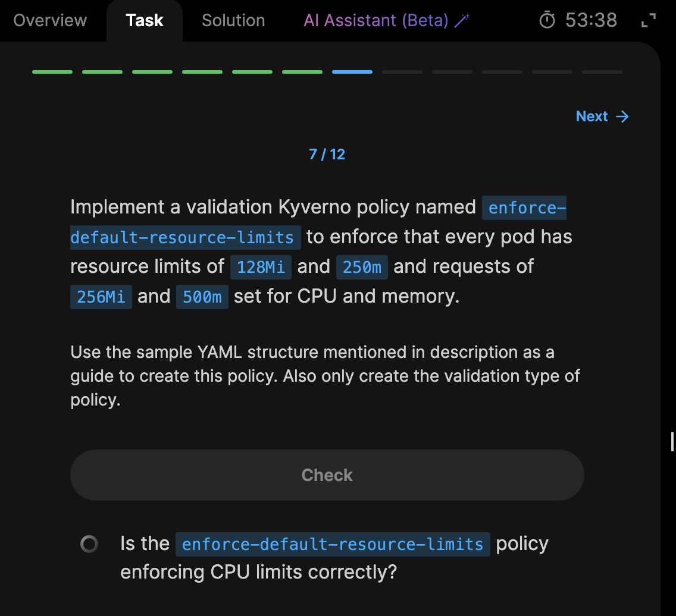Click the 7 / 12 step counter
The width and height of the screenshot is (676, 616).
pyautogui.click(x=327, y=155)
